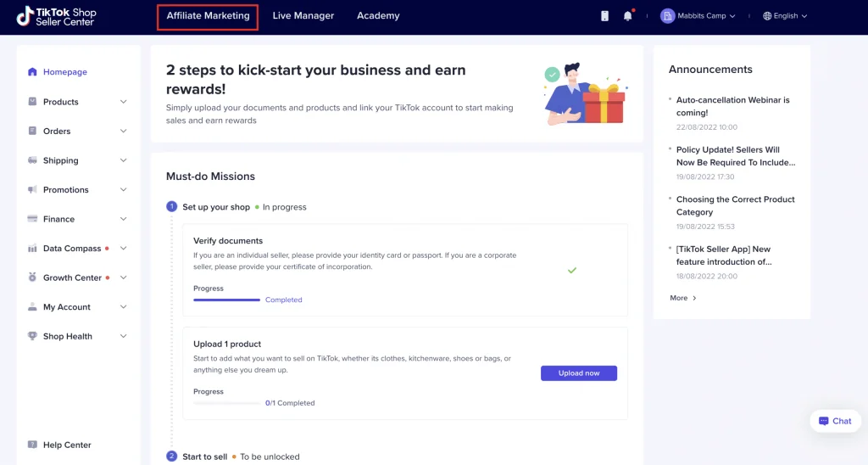Viewport: 868px width, 465px height.
Task: Expand the Promotions menu chevron
Action: point(124,189)
